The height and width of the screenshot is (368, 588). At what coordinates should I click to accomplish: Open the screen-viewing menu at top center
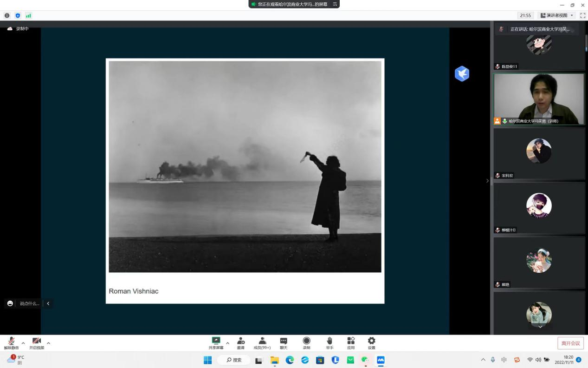click(x=335, y=4)
